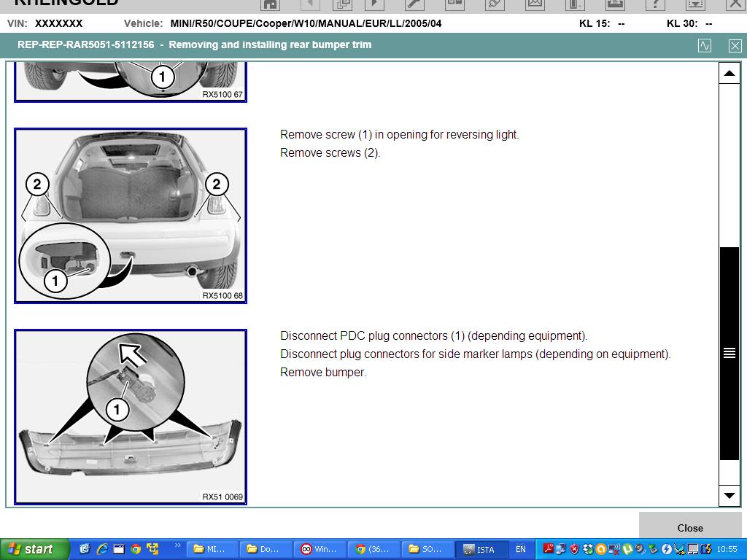Click the home icon in top toolbar
Screen dimensions: 747x560
pyautogui.click(x=270, y=4)
